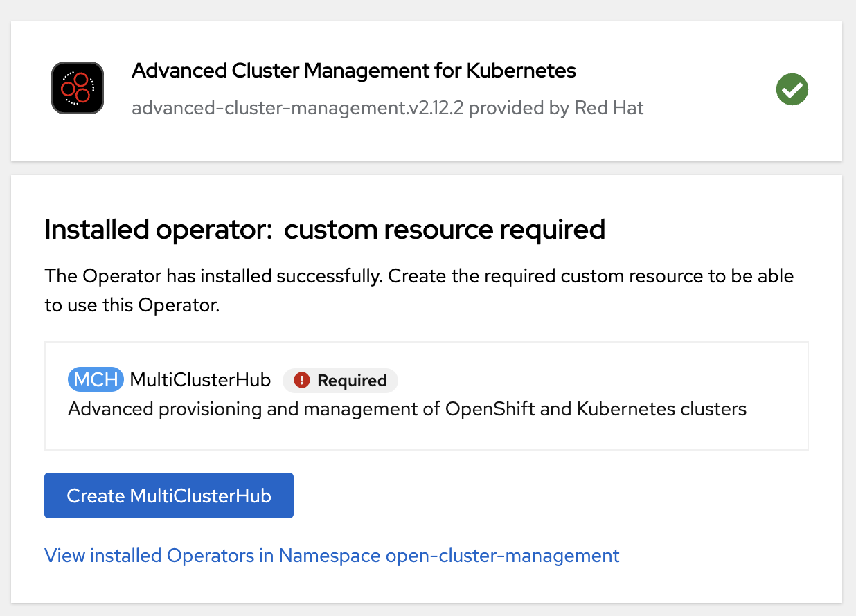Click the MCH resource badge
The image size is (856, 616).
point(96,380)
